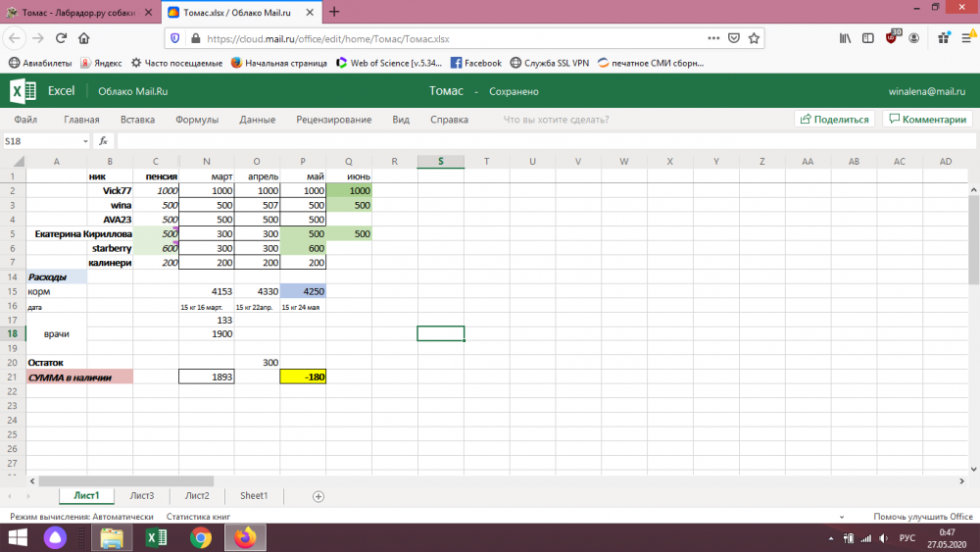Expand the Name Box dropdown arrow

(84, 141)
